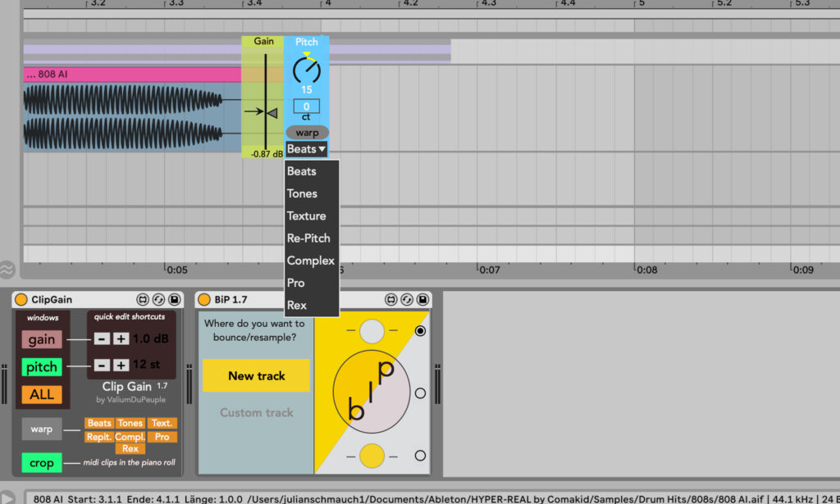Choose Custom track for bounce
840x504 pixels.
click(256, 412)
